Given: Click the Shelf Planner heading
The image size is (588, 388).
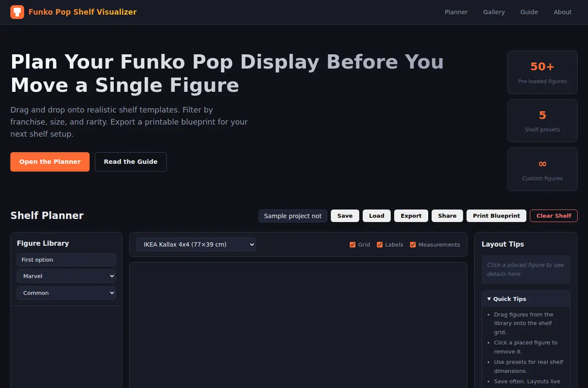Looking at the screenshot, I should click(47, 216).
